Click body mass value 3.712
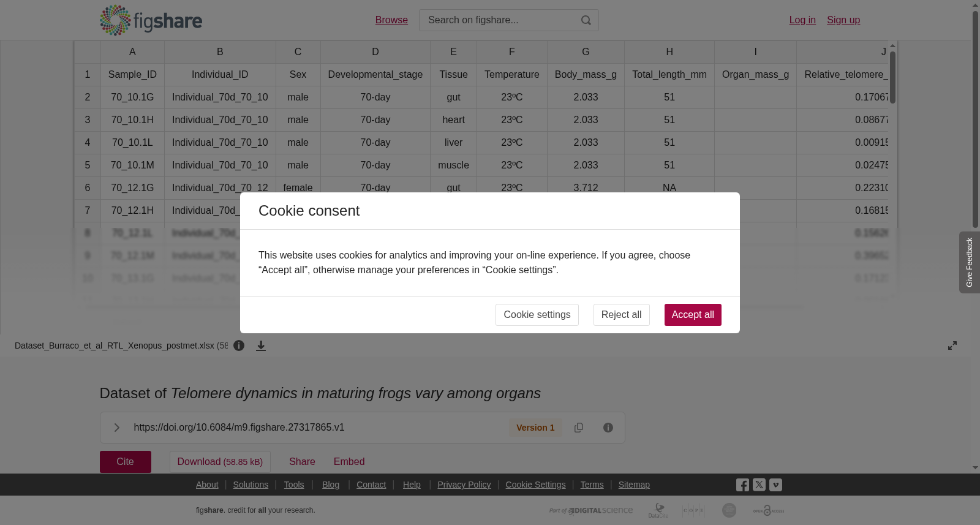 coord(586,187)
